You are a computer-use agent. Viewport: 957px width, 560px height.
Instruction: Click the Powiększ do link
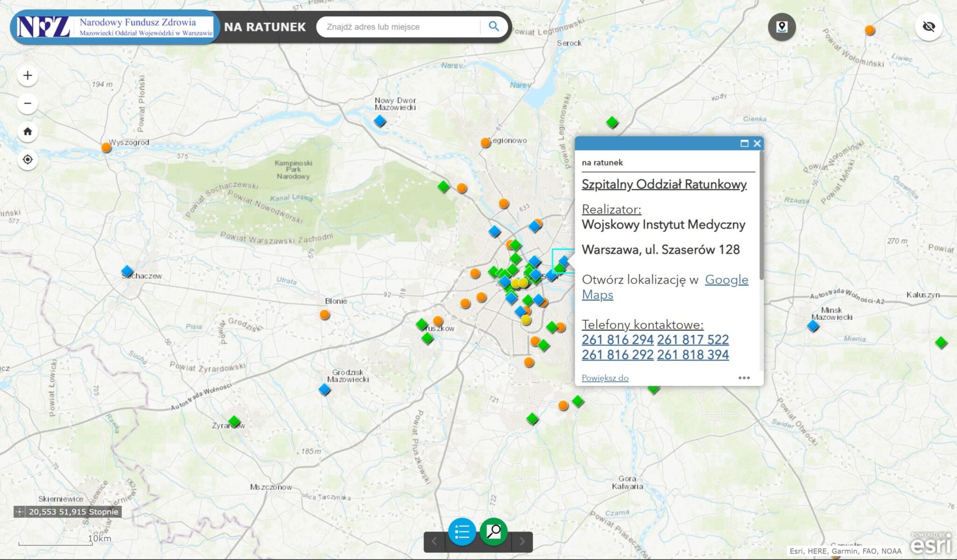605,378
